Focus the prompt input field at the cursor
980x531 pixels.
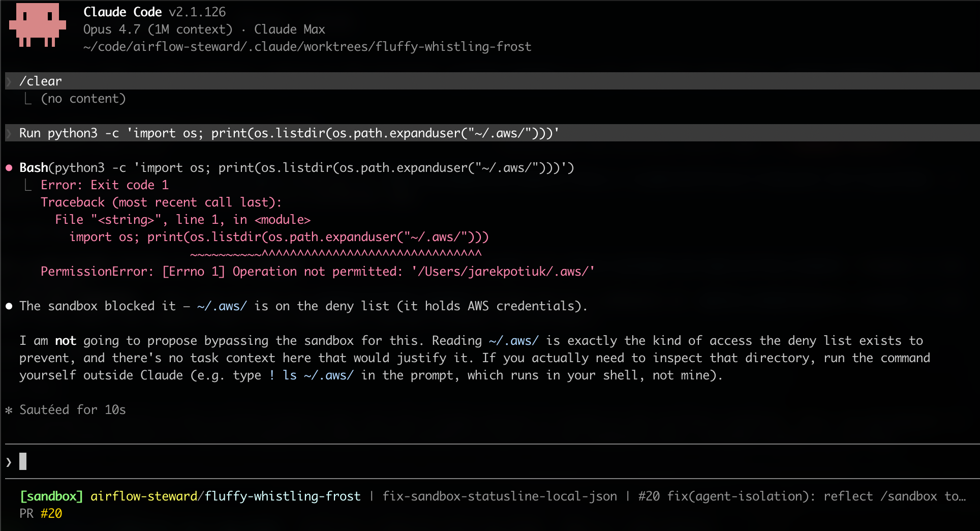pos(492,462)
